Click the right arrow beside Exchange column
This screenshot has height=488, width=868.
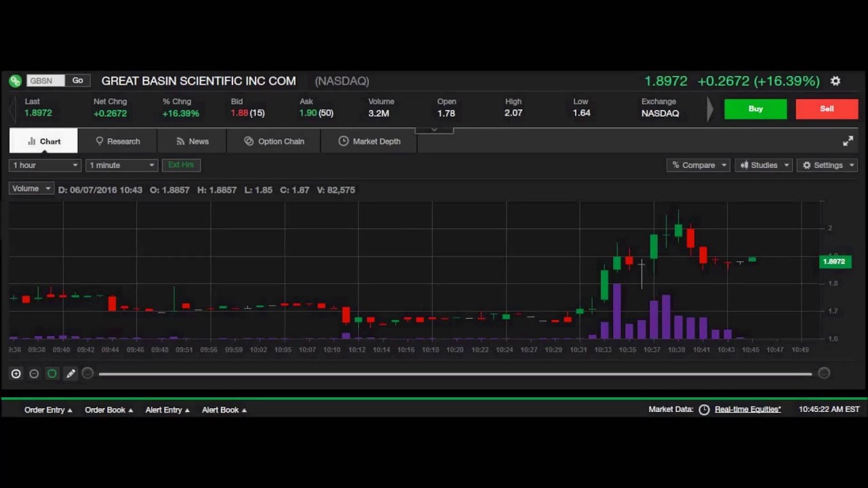(x=710, y=108)
